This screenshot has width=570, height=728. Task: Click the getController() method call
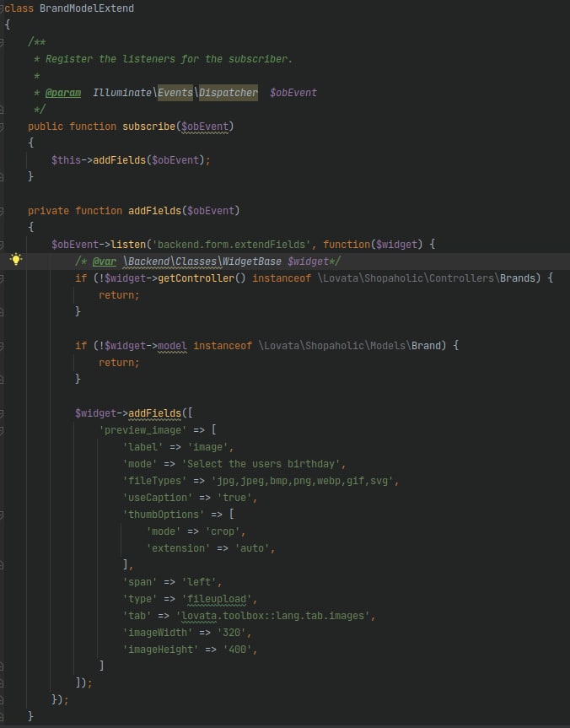click(202, 278)
